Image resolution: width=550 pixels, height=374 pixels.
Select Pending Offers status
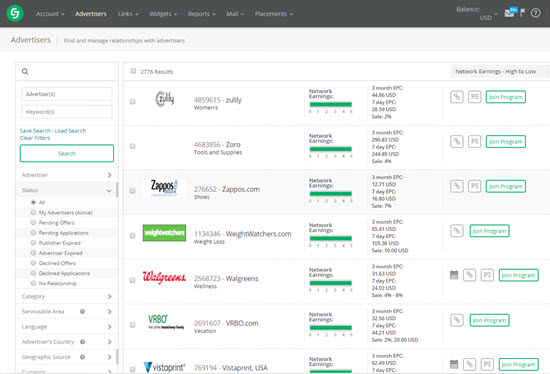click(x=33, y=222)
